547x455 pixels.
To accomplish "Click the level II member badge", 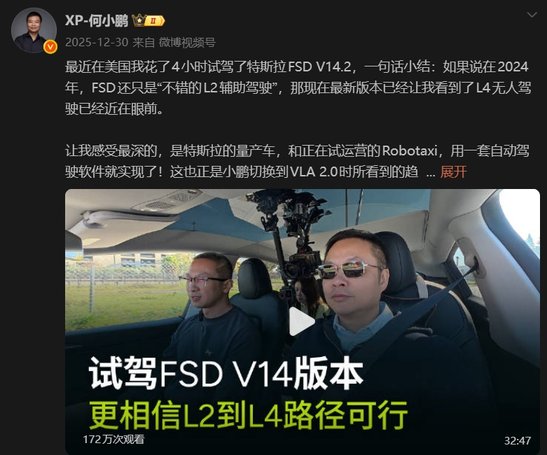I will (x=155, y=21).
